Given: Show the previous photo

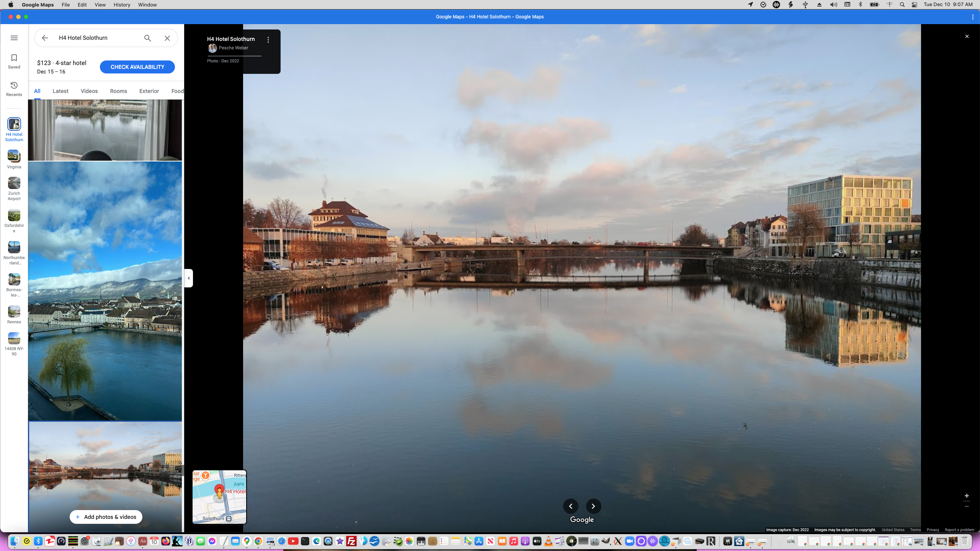Looking at the screenshot, I should pyautogui.click(x=570, y=506).
